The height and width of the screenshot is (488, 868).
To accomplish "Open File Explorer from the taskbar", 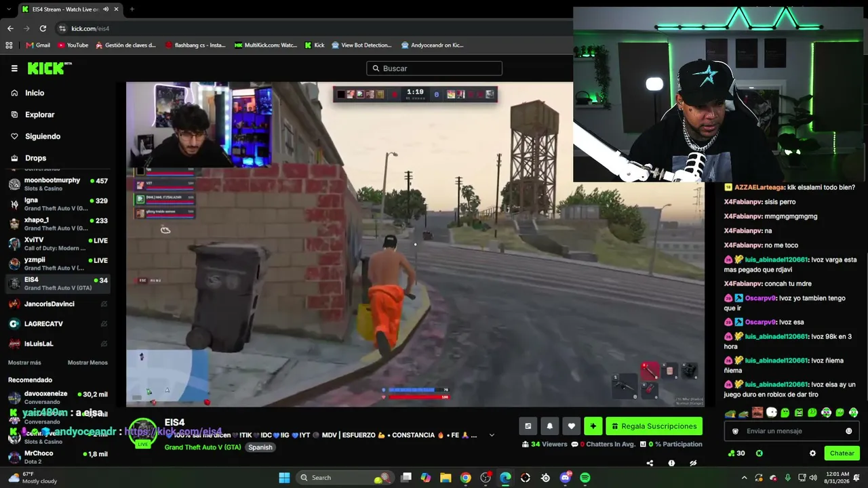I will tap(446, 478).
